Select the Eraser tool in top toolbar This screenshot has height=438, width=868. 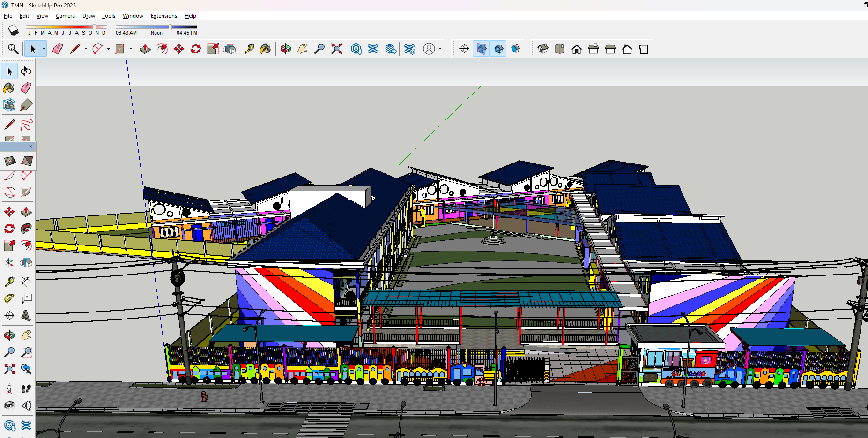(58, 49)
